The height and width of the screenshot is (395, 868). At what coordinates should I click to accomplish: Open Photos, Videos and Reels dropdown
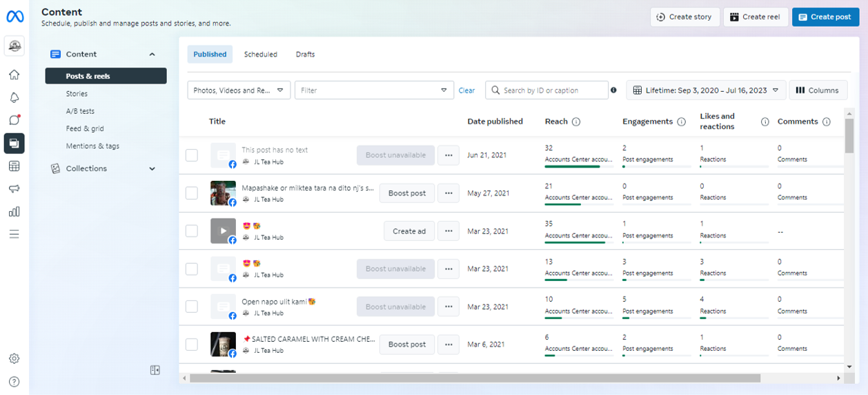click(x=239, y=90)
